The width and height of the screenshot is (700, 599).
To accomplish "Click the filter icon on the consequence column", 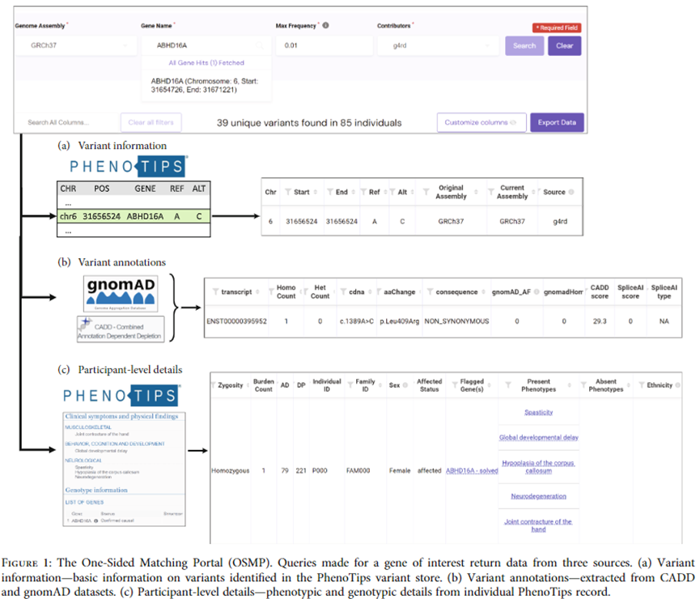I will (430, 292).
